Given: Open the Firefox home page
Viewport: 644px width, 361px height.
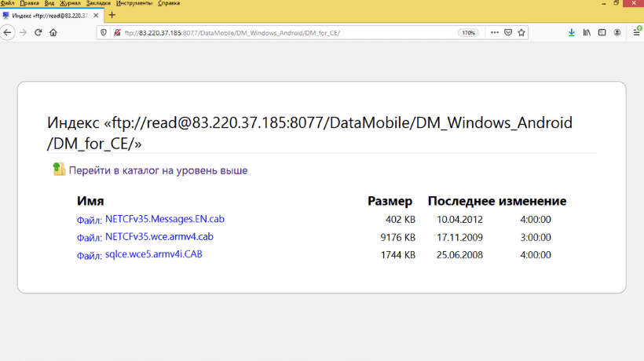Looking at the screenshot, I should 53,32.
